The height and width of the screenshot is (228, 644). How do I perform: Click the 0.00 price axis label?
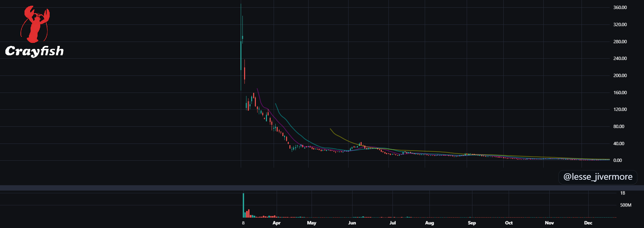pos(617,160)
